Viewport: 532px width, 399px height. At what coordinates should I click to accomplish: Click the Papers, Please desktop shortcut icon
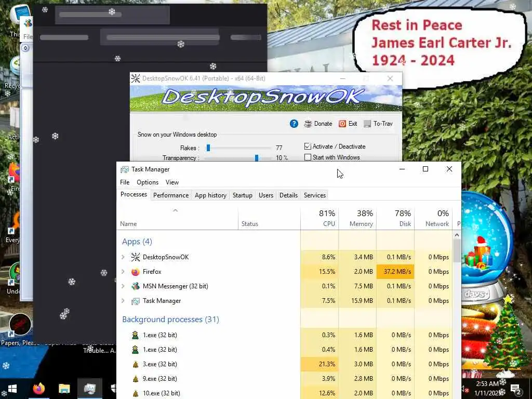[x=20, y=325]
